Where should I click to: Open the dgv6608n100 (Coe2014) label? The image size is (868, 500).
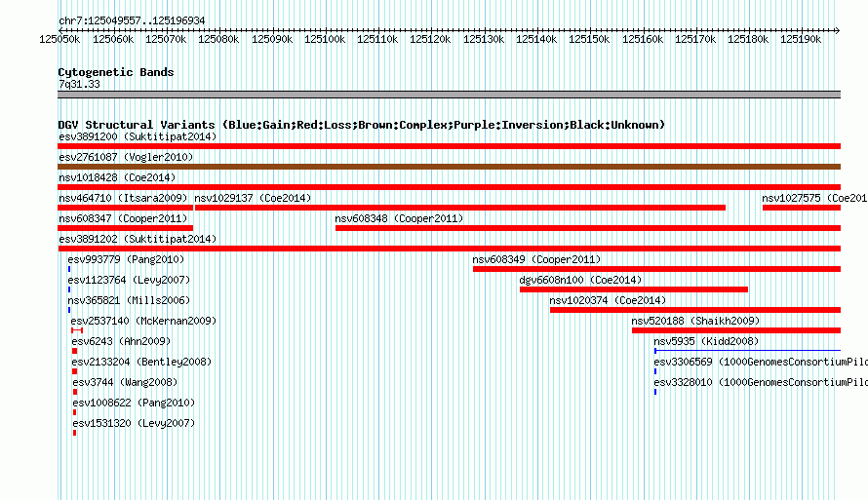coord(580,280)
